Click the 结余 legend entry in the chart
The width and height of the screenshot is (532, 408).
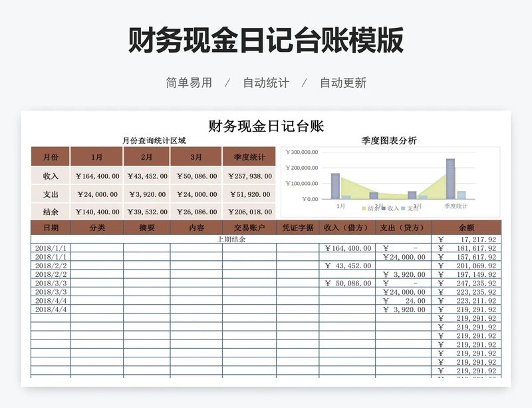coord(370,208)
